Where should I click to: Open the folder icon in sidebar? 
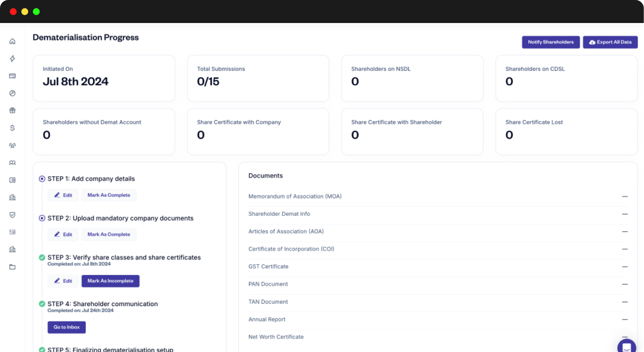tap(12, 267)
